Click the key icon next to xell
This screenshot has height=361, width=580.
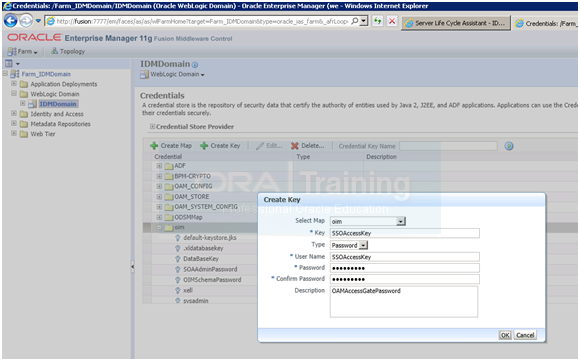(178, 290)
